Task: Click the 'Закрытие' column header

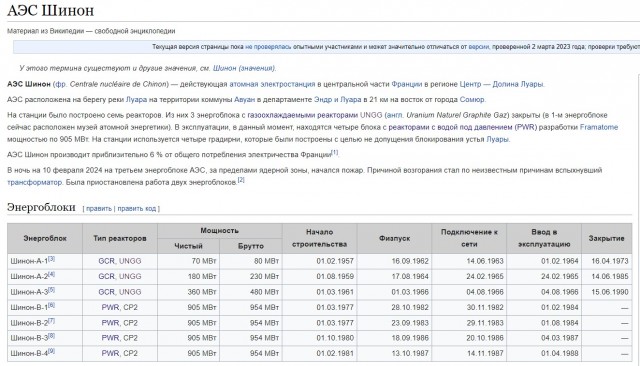Action: coord(607,238)
